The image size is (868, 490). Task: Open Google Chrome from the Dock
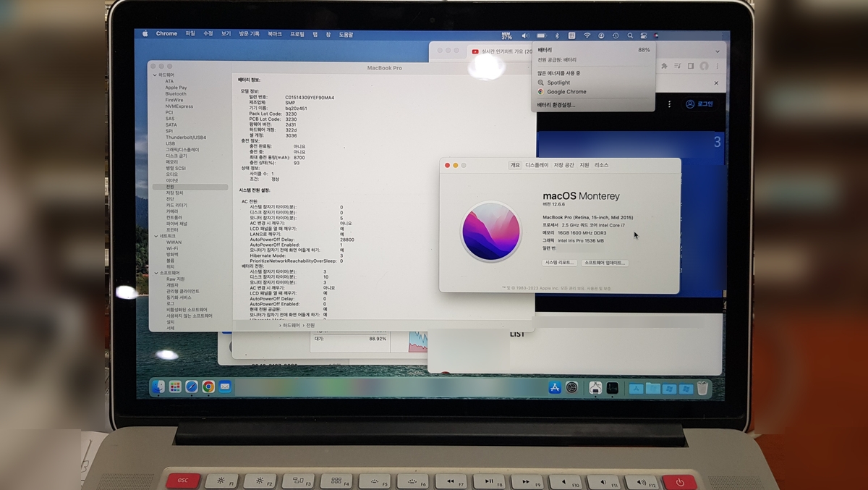[x=208, y=387]
